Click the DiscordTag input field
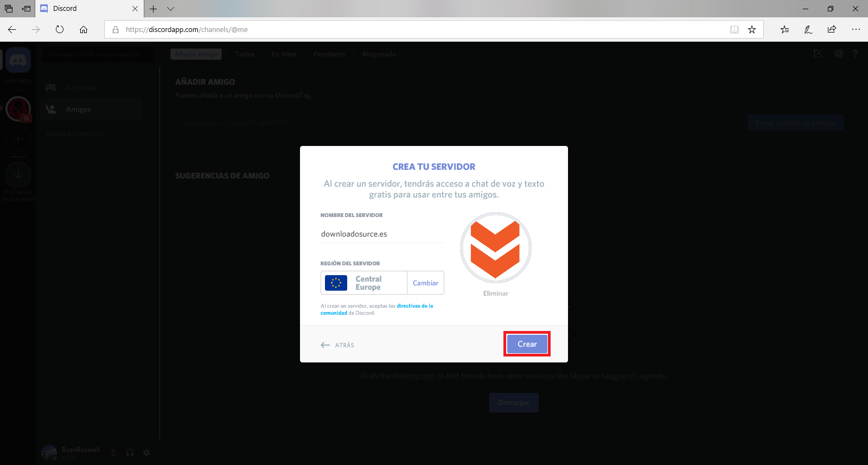This screenshot has height=465, width=868. pyautogui.click(x=461, y=123)
